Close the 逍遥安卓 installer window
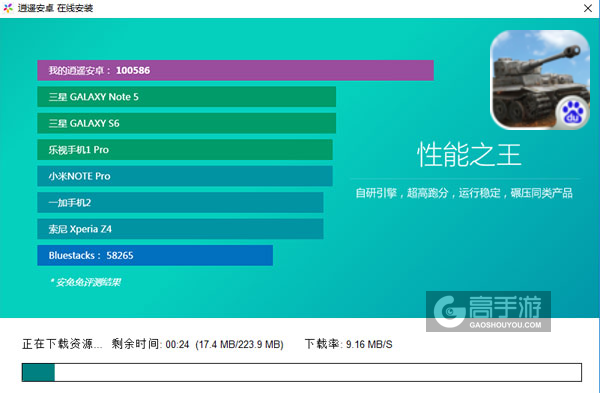This screenshot has width=600, height=393. point(588,8)
